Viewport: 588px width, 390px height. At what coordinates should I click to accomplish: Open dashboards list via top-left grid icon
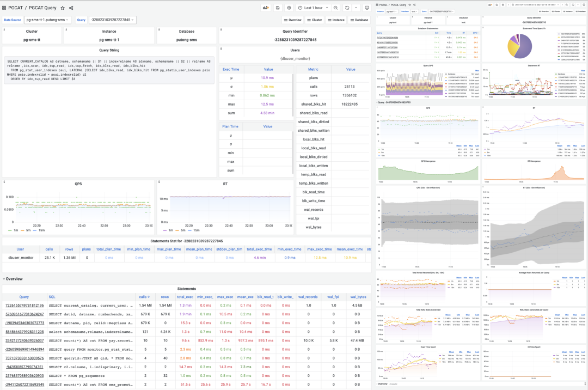pos(4,8)
